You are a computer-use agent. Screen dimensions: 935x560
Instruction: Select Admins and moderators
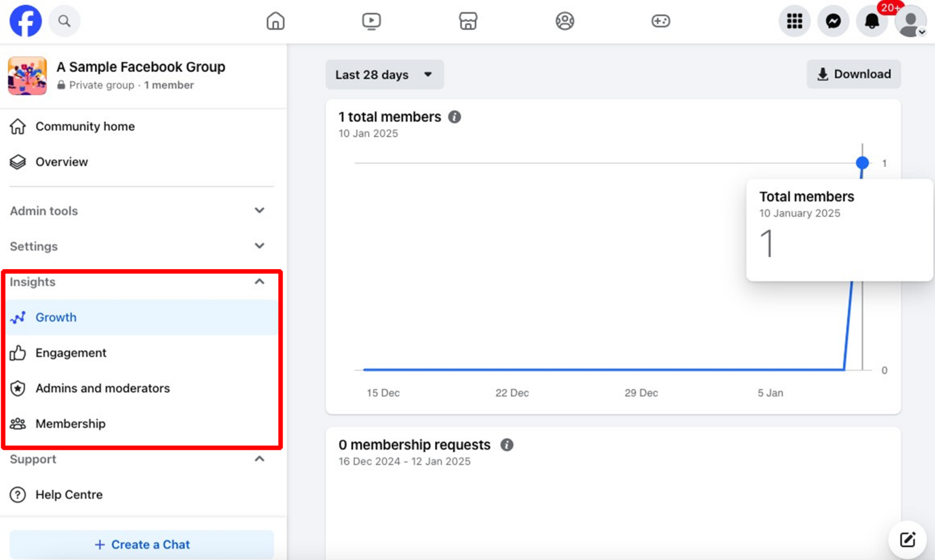[103, 388]
